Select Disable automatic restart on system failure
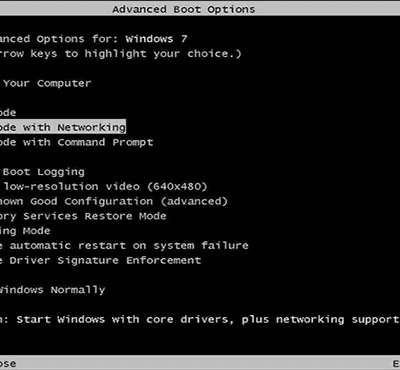 click(x=124, y=246)
